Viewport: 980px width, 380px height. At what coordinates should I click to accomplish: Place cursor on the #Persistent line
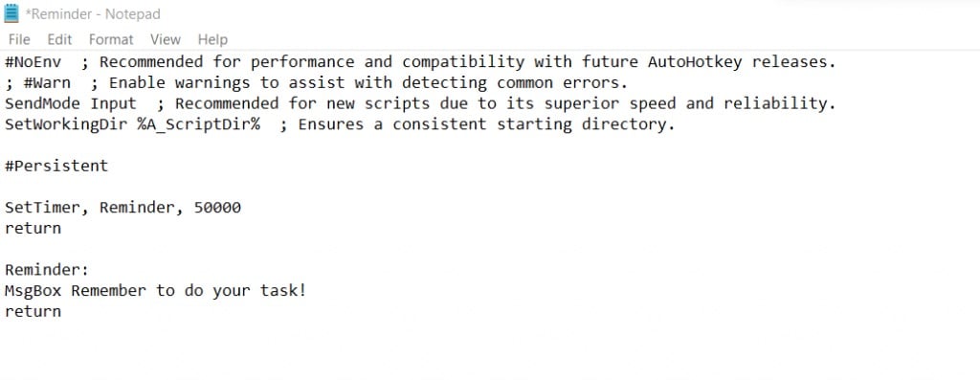click(x=56, y=166)
